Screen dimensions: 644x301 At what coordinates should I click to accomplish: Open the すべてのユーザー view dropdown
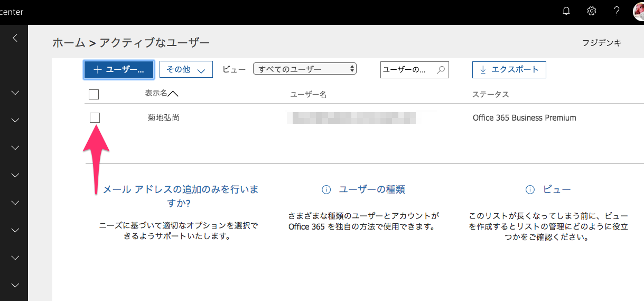(x=305, y=69)
